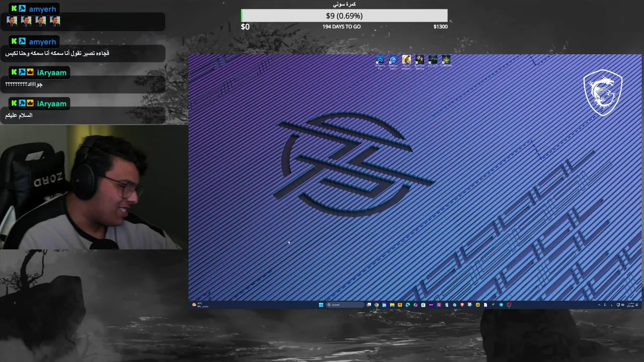This screenshot has width=644, height=362.
Task: Click the streamer webcam feed
Action: coord(94,187)
